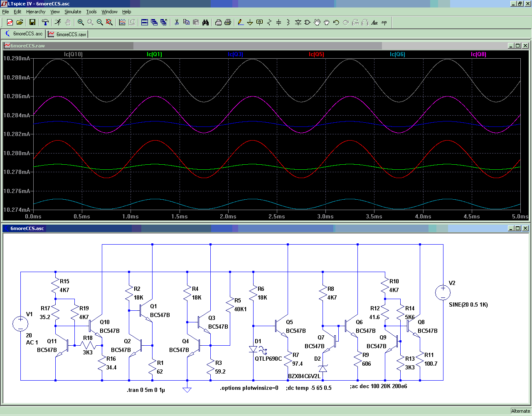Add Text with the Aa icon
This screenshot has height=416, width=532.
tap(374, 22)
